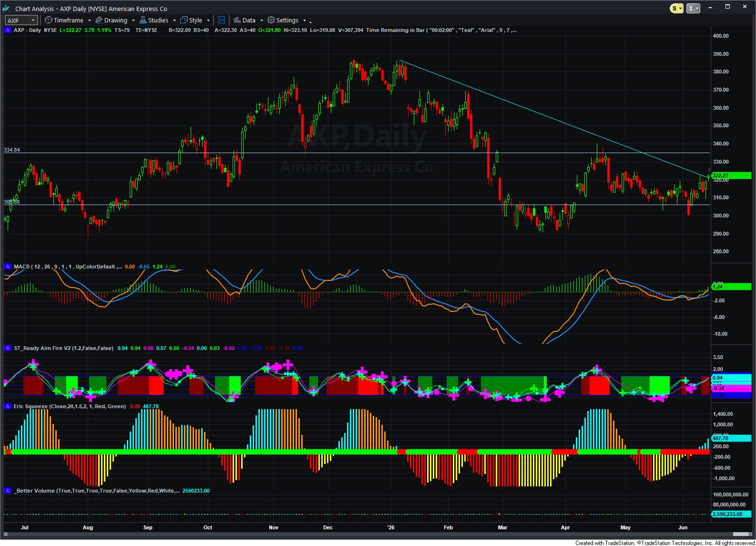The width and height of the screenshot is (756, 546).
Task: Click the 400.00 price axis label
Action: tap(721, 36)
